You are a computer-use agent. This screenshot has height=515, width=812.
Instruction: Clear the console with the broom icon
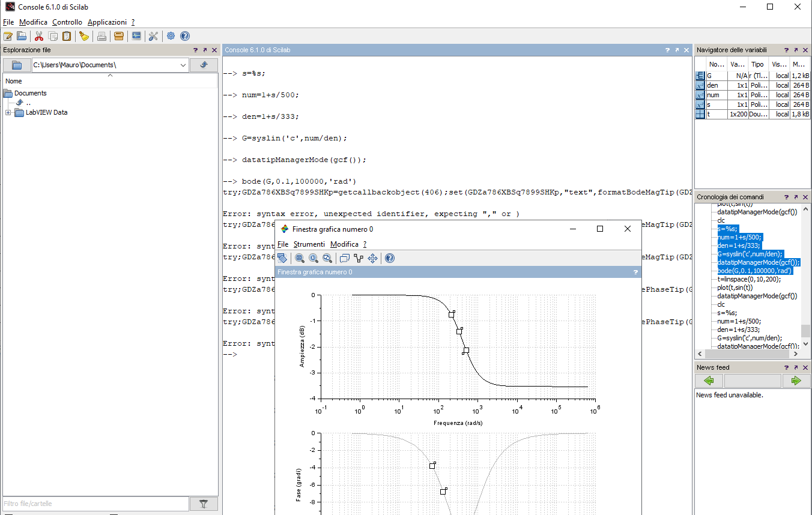click(x=83, y=36)
